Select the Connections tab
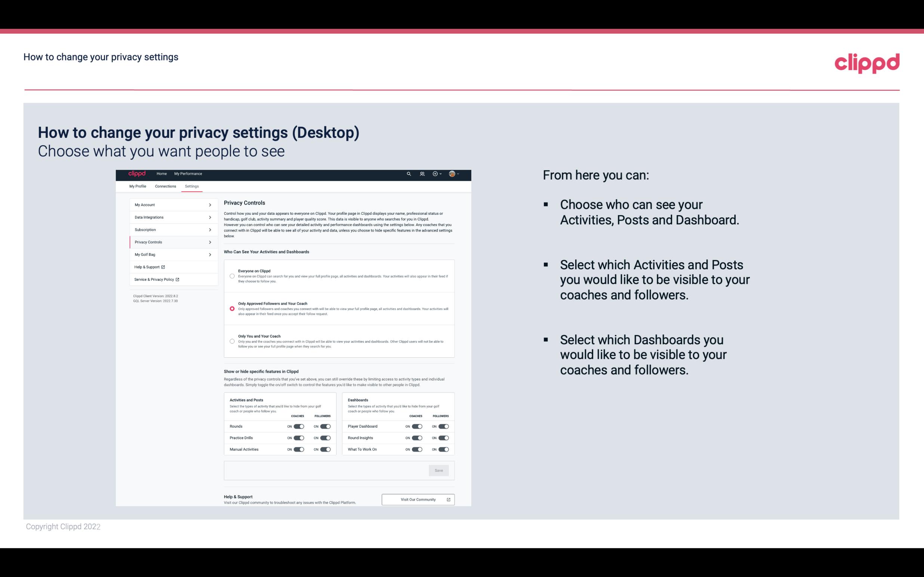The height and width of the screenshot is (577, 924). (x=165, y=186)
